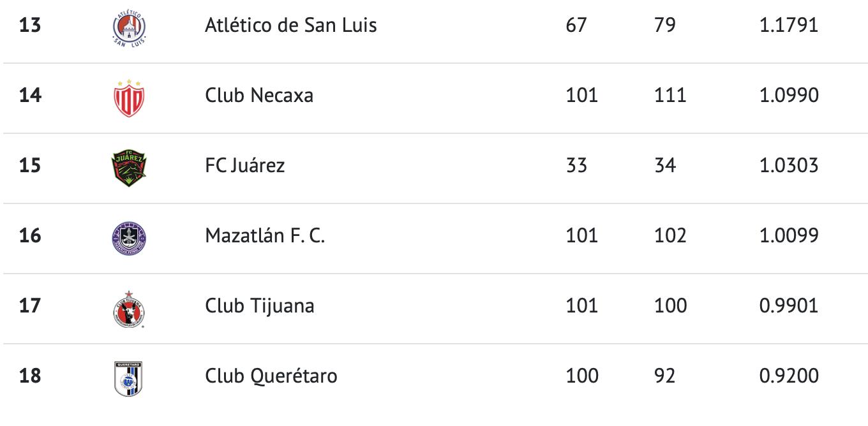Screen dimensions: 868x426
Task: Click position number 18 in the table
Action: [30, 376]
